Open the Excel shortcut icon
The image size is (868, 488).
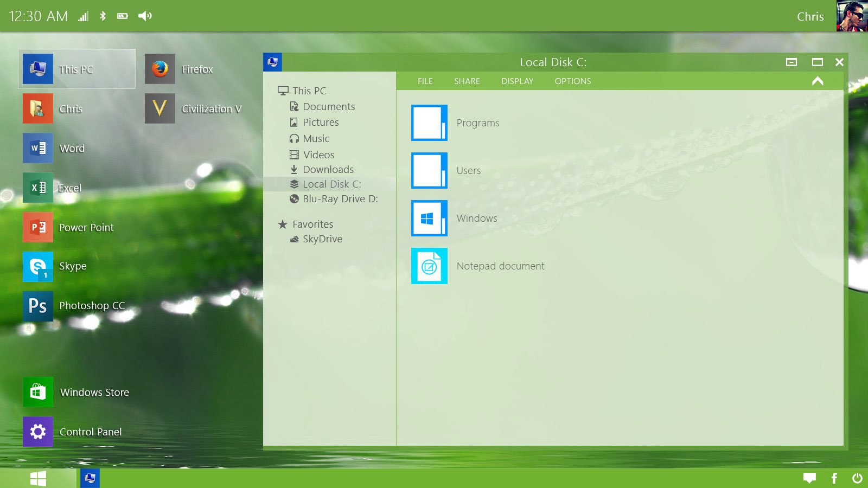38,188
